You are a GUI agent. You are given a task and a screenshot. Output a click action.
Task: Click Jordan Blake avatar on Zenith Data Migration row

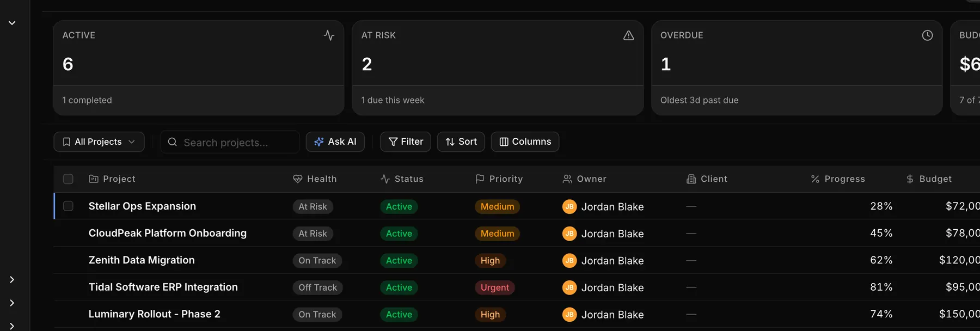569,260
